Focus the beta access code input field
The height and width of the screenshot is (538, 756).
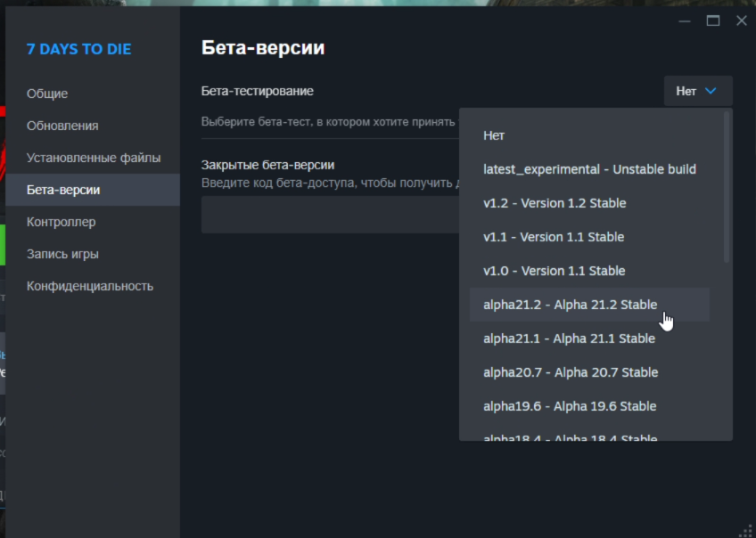point(330,215)
